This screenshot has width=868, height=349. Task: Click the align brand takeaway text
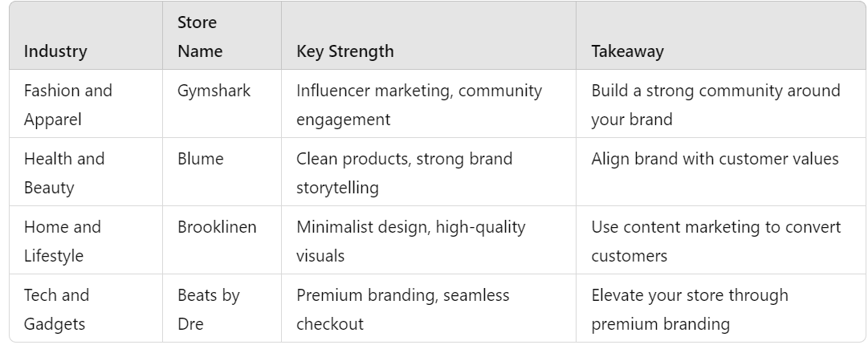tap(715, 159)
